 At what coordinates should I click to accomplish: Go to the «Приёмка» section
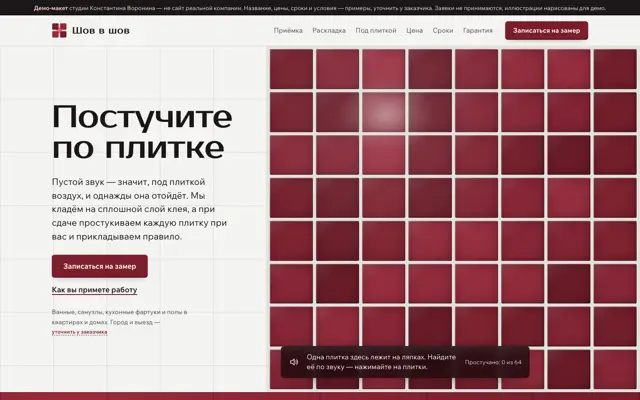pyautogui.click(x=288, y=31)
